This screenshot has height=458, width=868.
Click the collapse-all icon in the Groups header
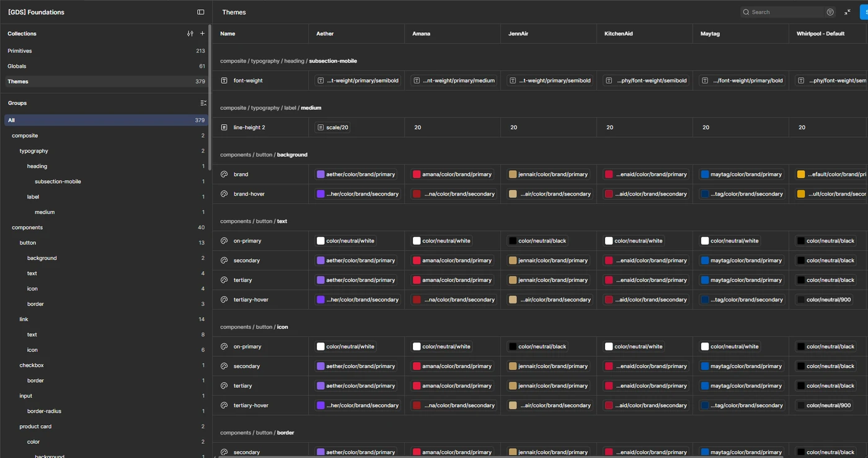coord(203,103)
